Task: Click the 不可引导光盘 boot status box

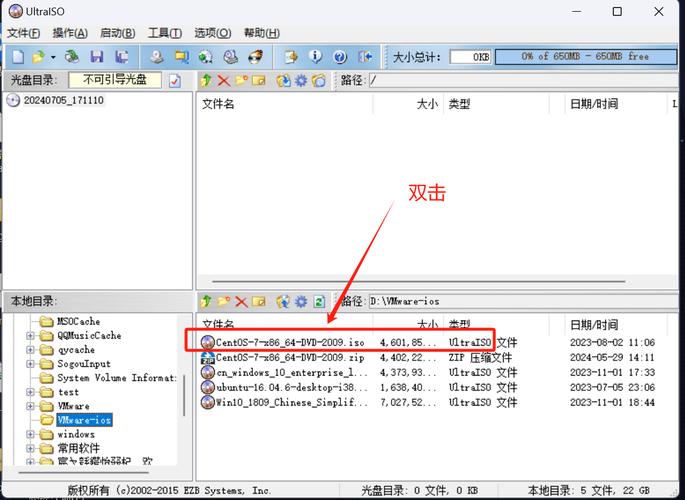Action: [x=115, y=80]
